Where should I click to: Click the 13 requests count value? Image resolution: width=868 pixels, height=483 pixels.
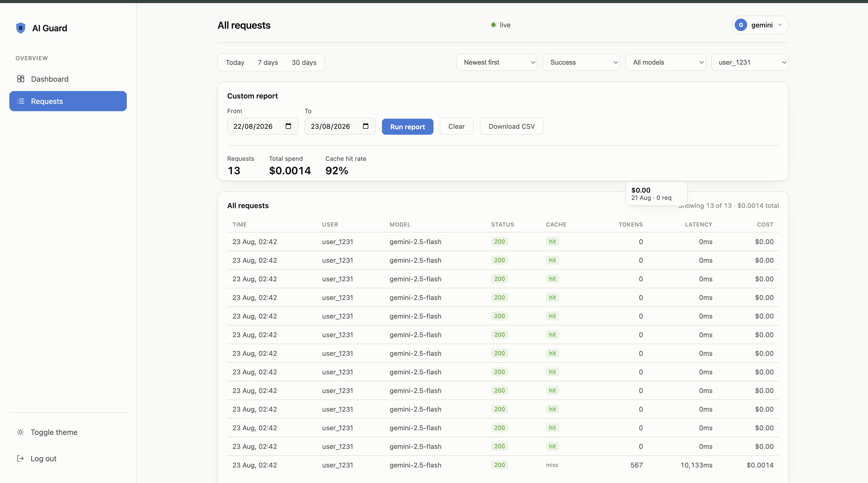(x=234, y=171)
